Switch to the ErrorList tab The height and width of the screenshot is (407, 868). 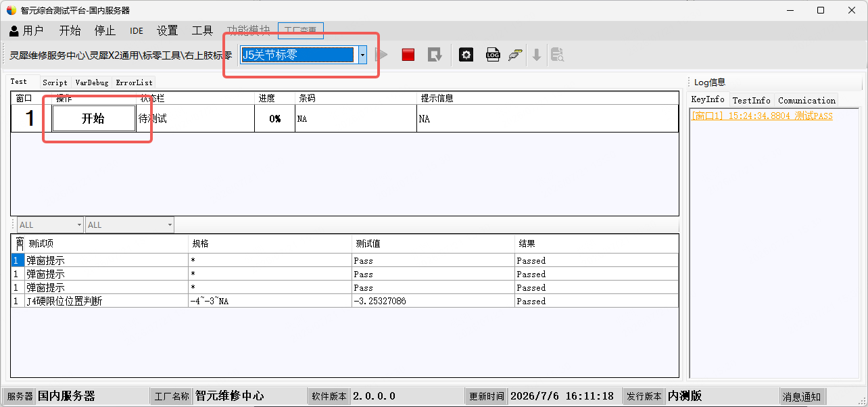pyautogui.click(x=134, y=82)
